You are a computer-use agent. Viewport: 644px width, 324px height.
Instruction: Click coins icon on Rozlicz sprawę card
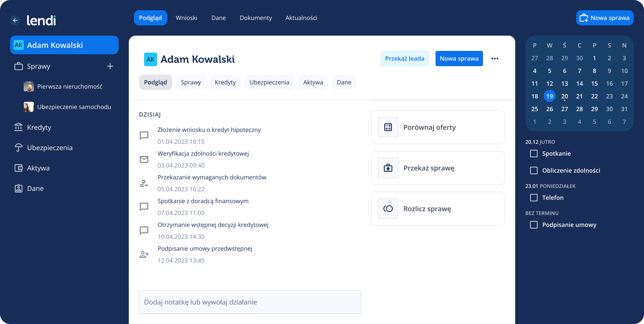pyautogui.click(x=388, y=209)
